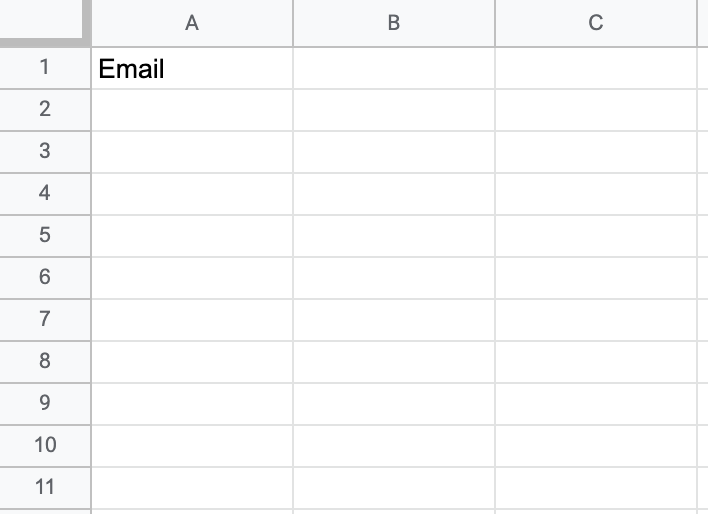The image size is (708, 514).
Task: Select the column B header
Action: 394,23
